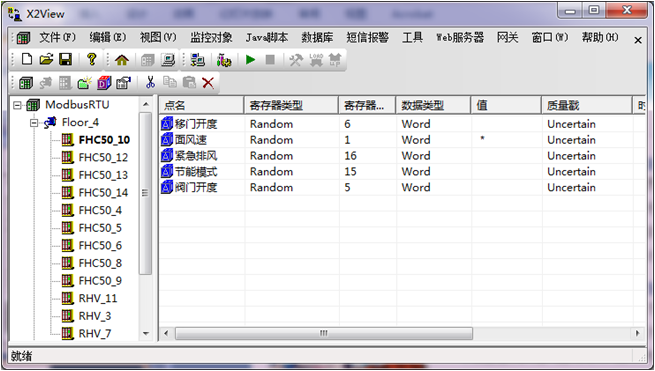Cut selection with the scissors icon
This screenshot has width=655, height=371.
150,82
